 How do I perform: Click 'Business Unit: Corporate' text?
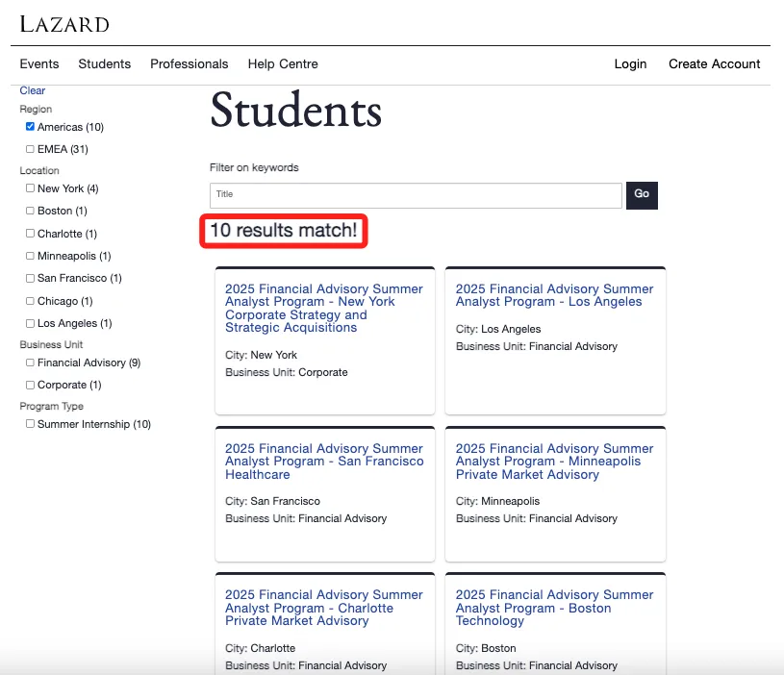287,372
